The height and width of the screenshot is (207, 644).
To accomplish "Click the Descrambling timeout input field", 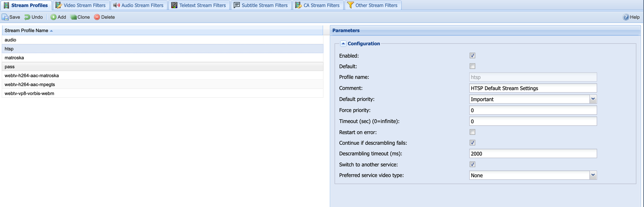I will pos(533,154).
